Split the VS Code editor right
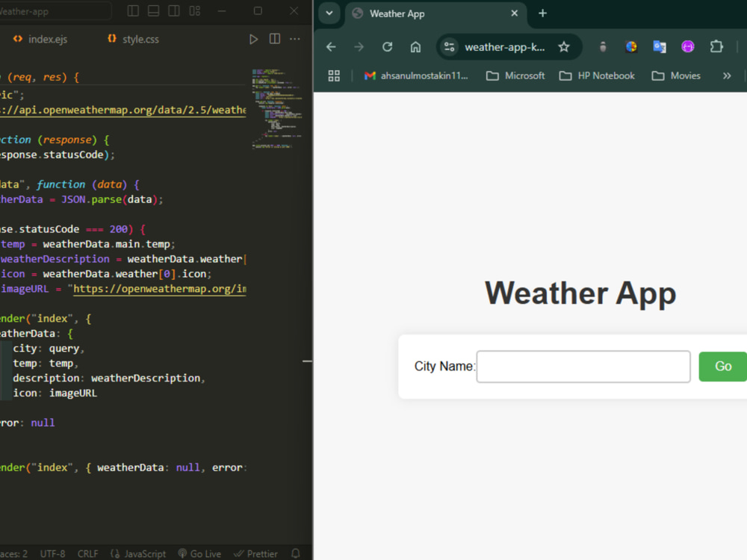Viewport: 747px width, 560px height. 275,39
